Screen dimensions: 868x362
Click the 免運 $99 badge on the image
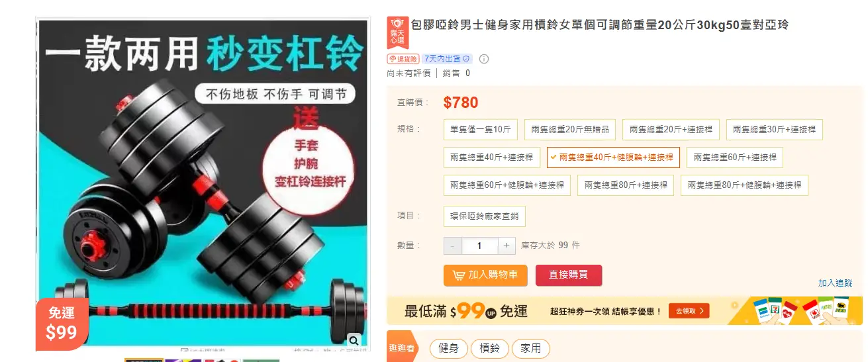[x=62, y=324]
